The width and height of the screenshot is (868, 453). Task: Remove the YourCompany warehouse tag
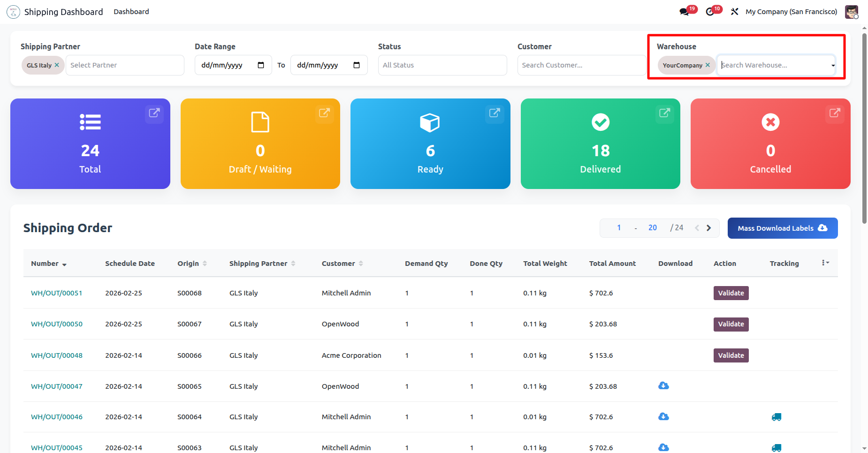click(708, 65)
